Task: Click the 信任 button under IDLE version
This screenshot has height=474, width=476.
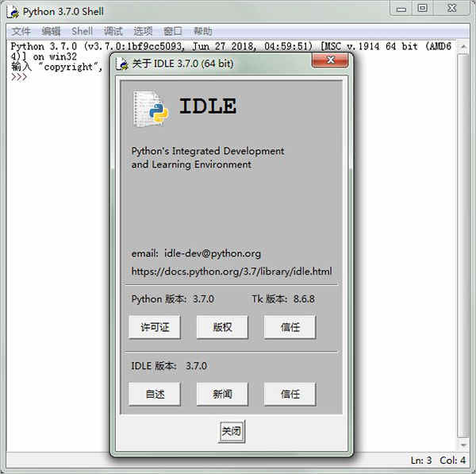Action: (x=290, y=394)
